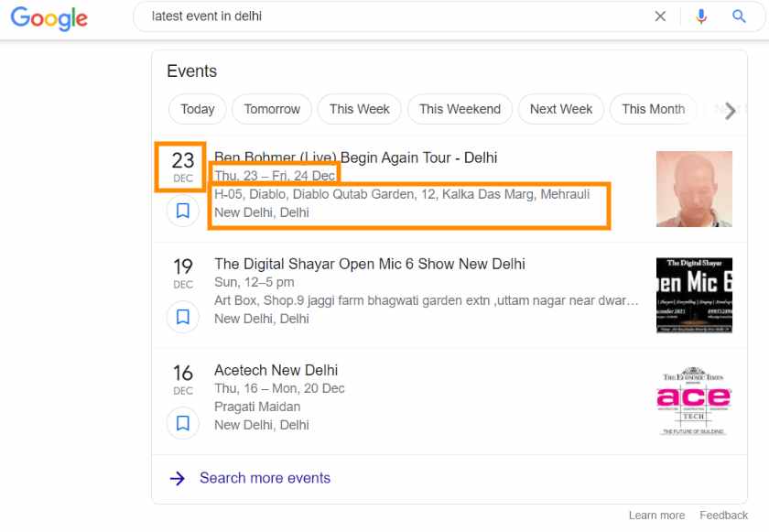Image resolution: width=769 pixels, height=532 pixels.
Task: Bookmark the Acetech New Delhi event
Action: point(183,423)
